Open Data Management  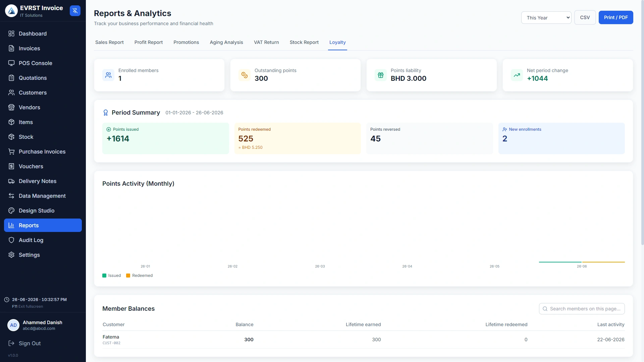43,196
